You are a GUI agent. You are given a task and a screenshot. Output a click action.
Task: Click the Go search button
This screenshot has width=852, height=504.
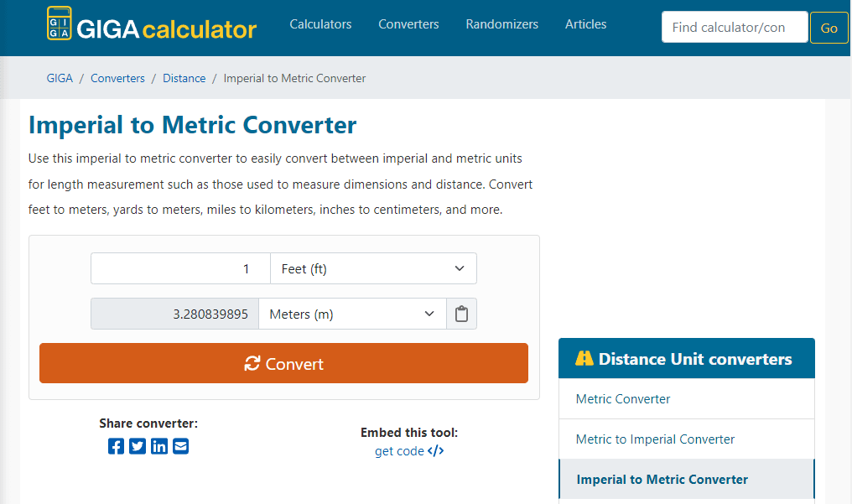(829, 28)
